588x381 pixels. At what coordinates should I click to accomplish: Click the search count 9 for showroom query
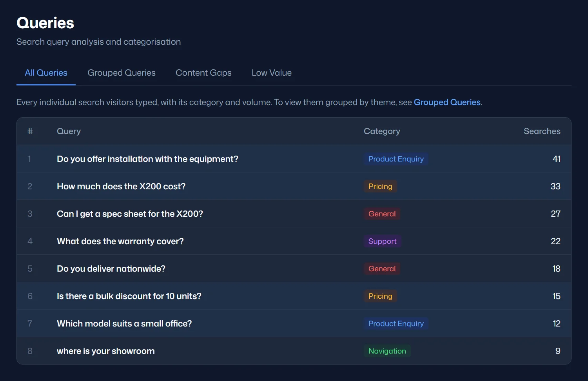coord(558,351)
